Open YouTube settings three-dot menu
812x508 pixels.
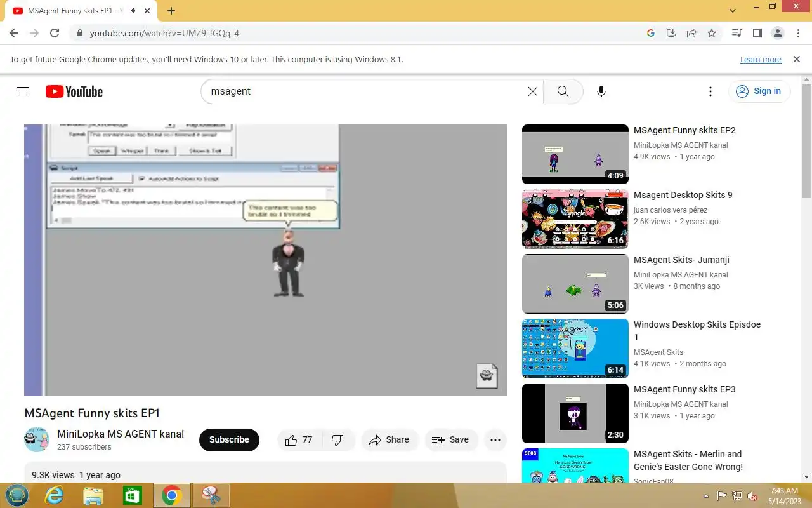[x=710, y=91]
